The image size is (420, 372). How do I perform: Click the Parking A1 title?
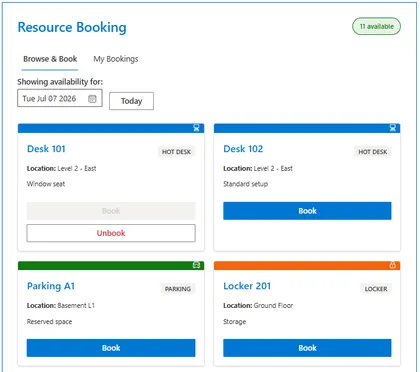[51, 286]
